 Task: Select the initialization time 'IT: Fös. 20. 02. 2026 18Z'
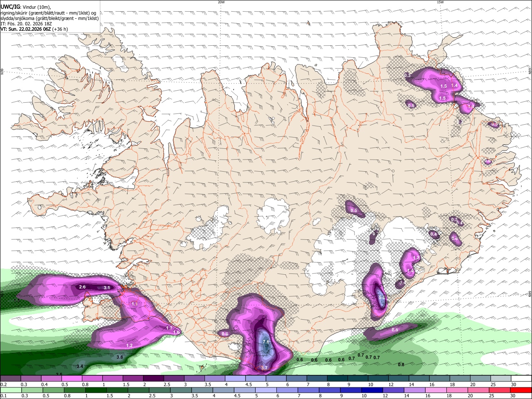[x=26, y=24]
